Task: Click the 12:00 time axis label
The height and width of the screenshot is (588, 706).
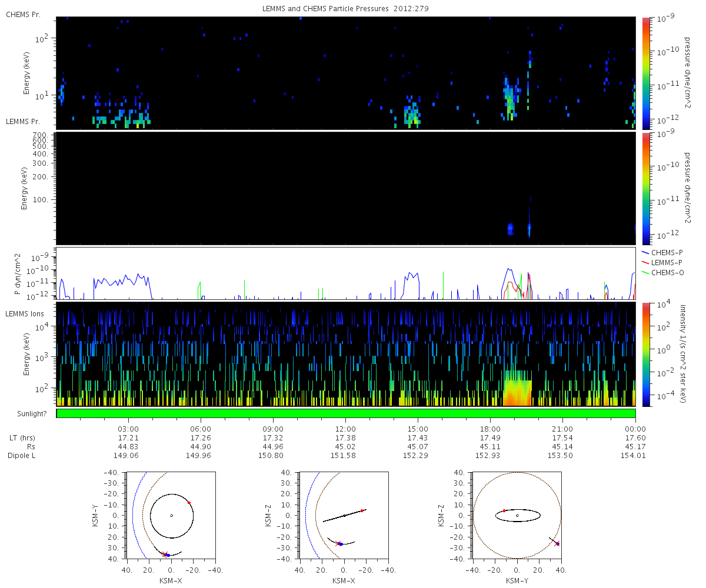Action: pos(345,429)
